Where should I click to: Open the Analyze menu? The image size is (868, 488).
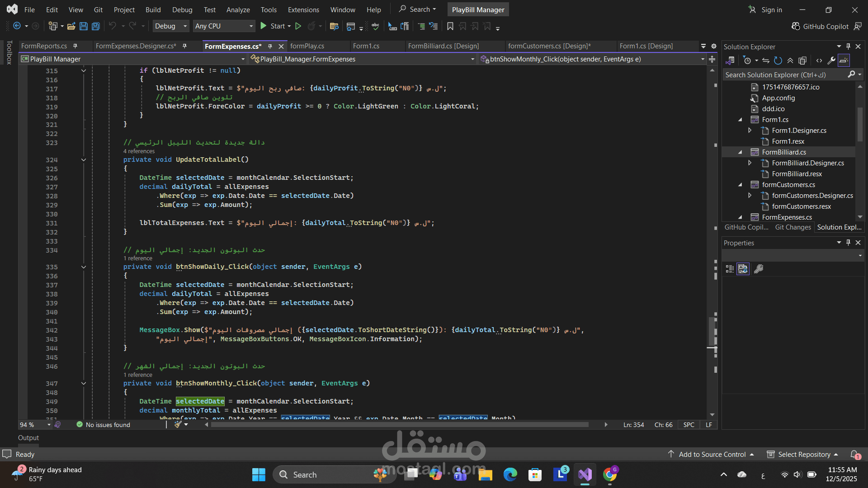coord(238,9)
